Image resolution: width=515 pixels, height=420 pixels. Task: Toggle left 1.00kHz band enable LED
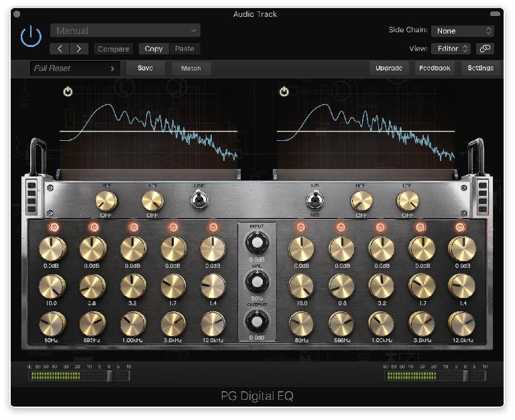133,227
